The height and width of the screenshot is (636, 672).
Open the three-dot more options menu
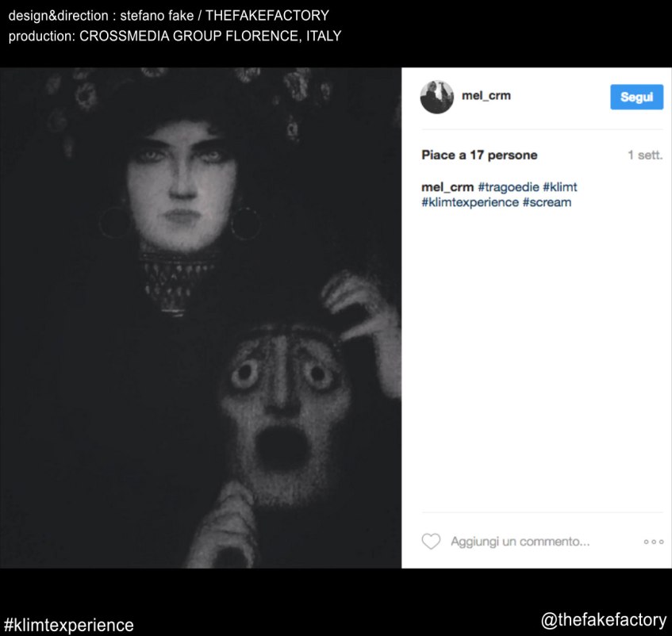pyautogui.click(x=654, y=542)
